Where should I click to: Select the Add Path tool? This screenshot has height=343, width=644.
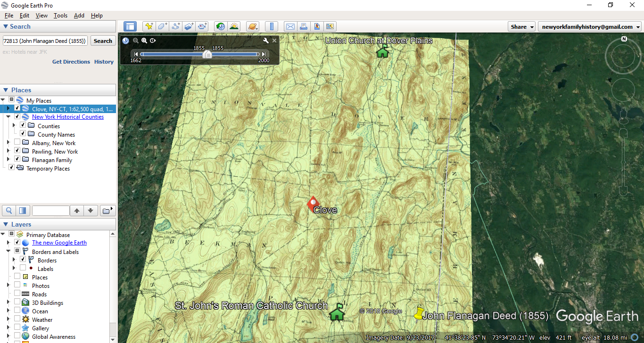[x=175, y=26]
